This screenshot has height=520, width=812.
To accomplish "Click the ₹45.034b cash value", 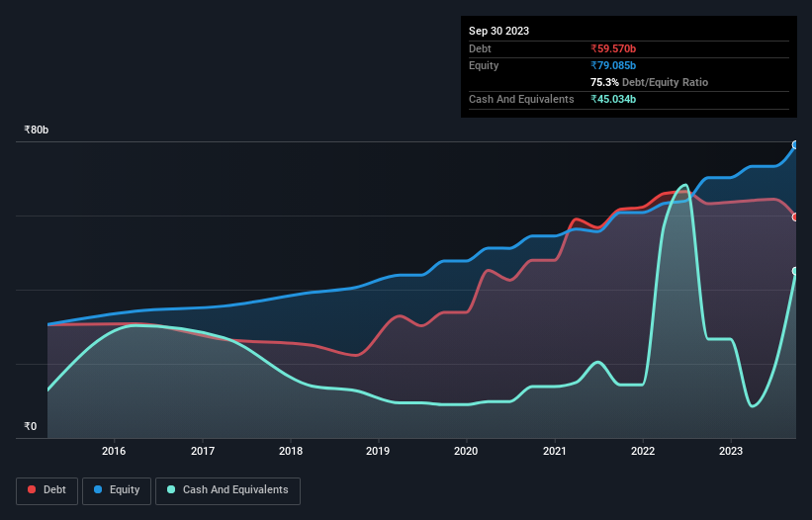I will tap(613, 99).
